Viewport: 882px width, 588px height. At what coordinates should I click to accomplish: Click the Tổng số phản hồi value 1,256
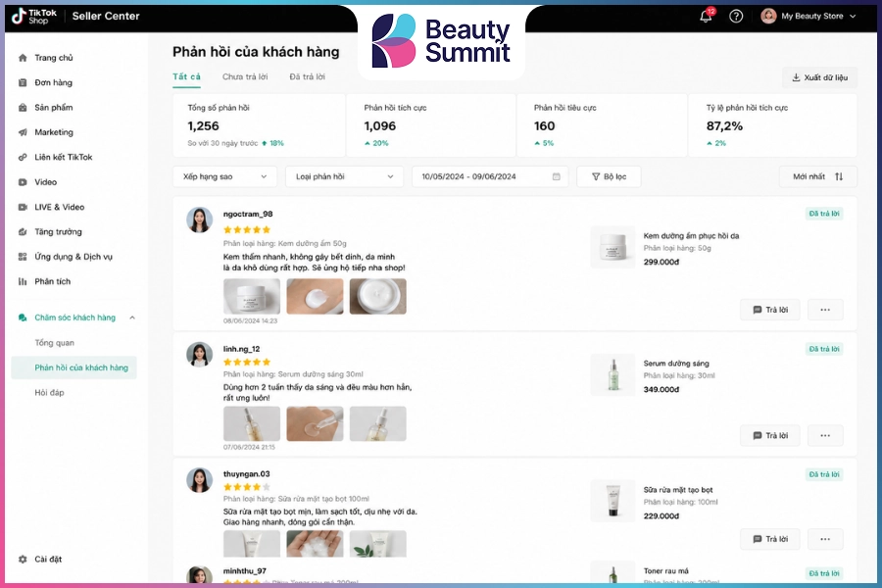click(x=203, y=126)
